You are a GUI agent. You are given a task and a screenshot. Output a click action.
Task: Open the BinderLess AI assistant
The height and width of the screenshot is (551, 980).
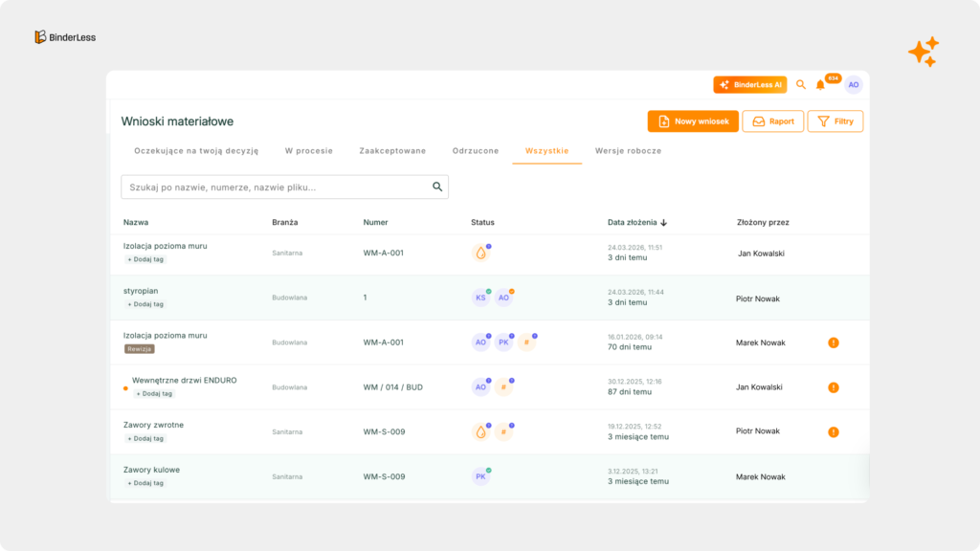(x=749, y=85)
